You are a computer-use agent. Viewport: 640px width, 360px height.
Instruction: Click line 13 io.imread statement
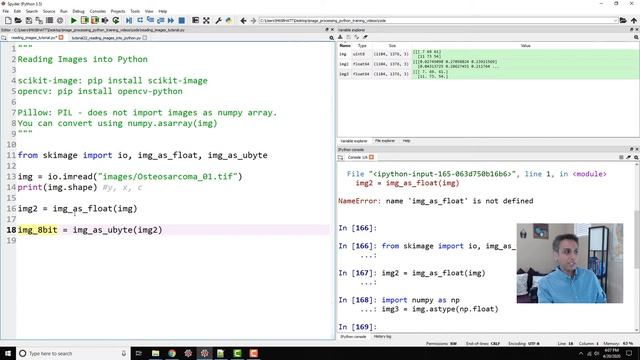tap(130, 177)
